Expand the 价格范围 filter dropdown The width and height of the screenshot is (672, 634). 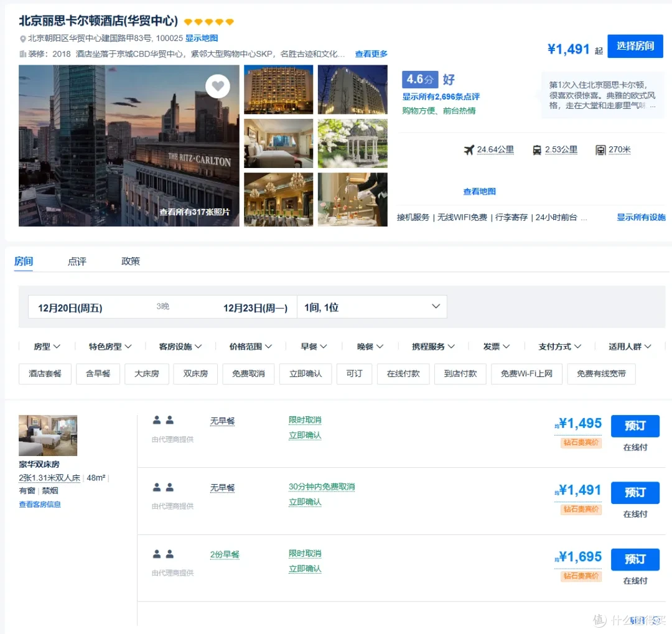(x=250, y=347)
